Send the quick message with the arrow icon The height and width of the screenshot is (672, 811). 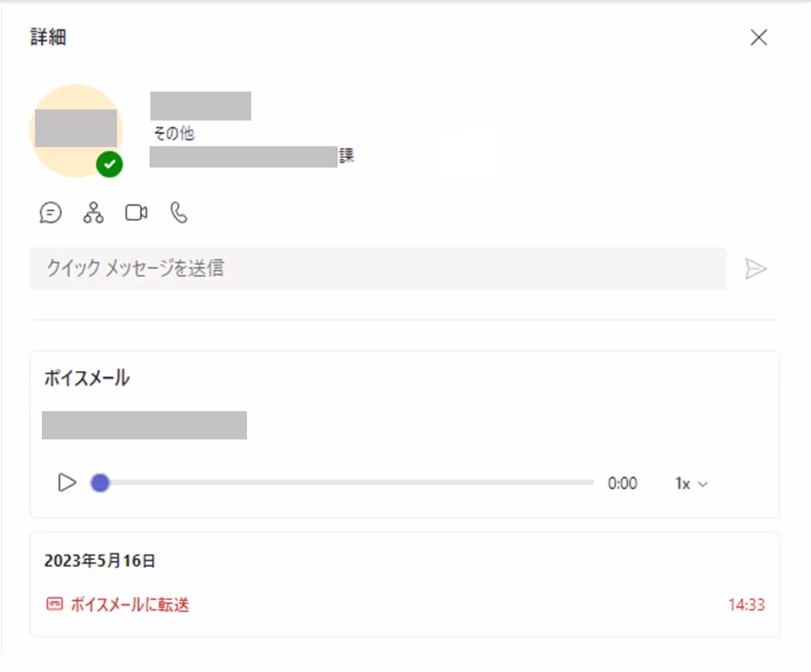(755, 269)
